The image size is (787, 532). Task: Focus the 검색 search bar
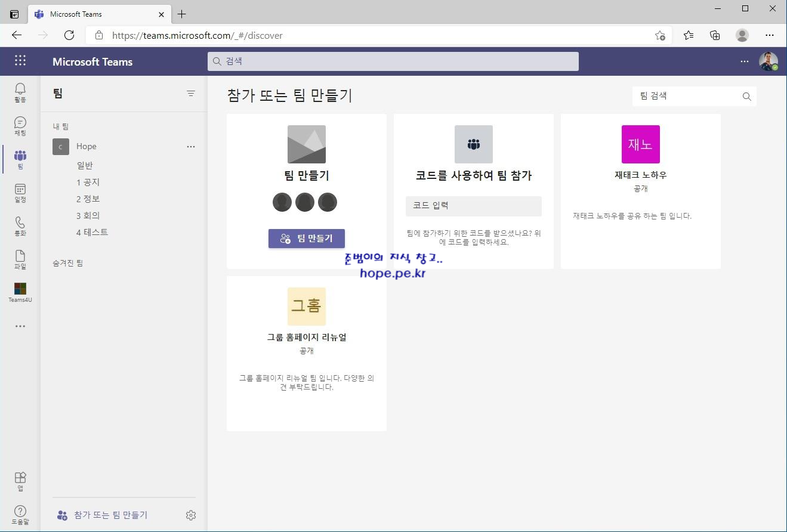(393, 61)
